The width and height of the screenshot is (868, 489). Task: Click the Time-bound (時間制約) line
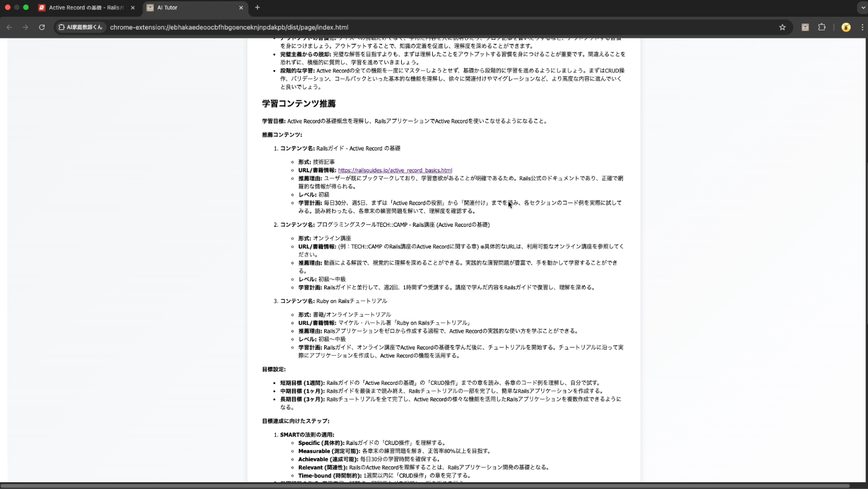384,475
